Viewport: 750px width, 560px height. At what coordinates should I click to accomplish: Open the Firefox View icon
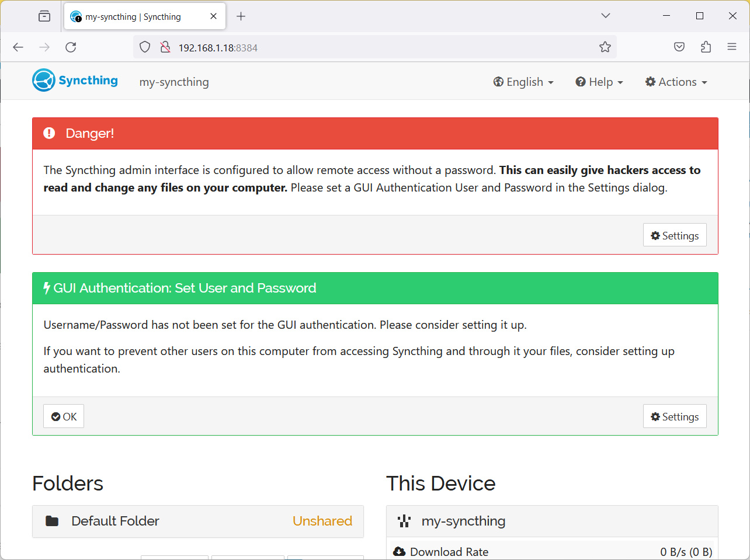click(x=44, y=16)
